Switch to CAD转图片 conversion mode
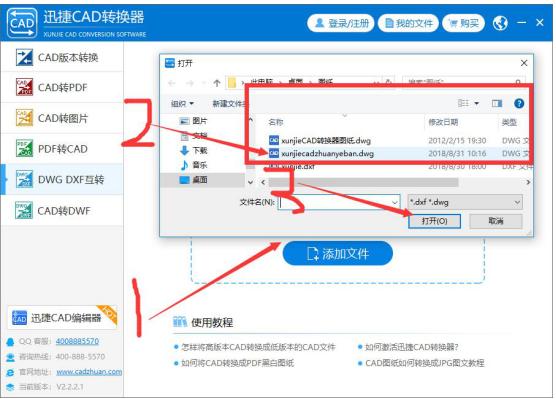 62,118
